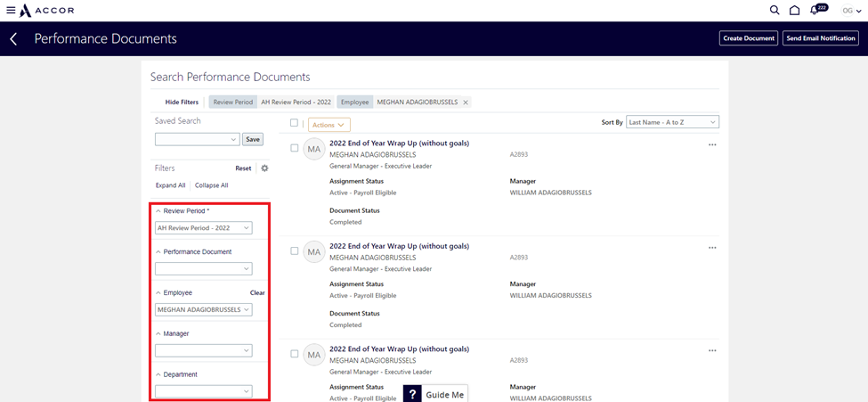The height and width of the screenshot is (402, 868).
Task: Click Reset filters link
Action: [243, 168]
